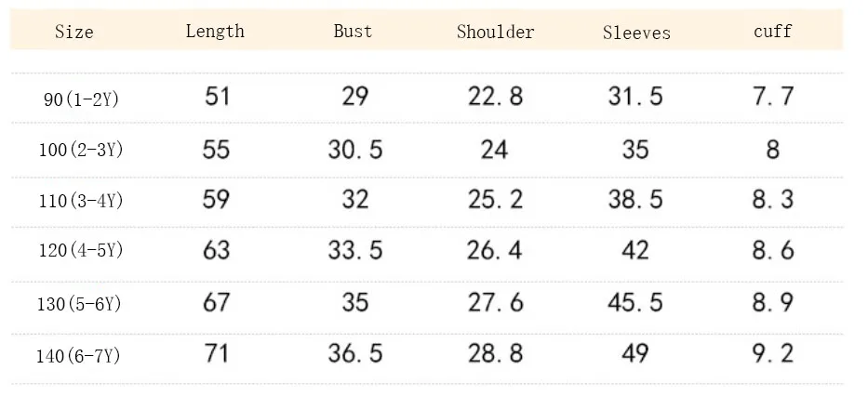Click the cuff column header

coord(773,31)
